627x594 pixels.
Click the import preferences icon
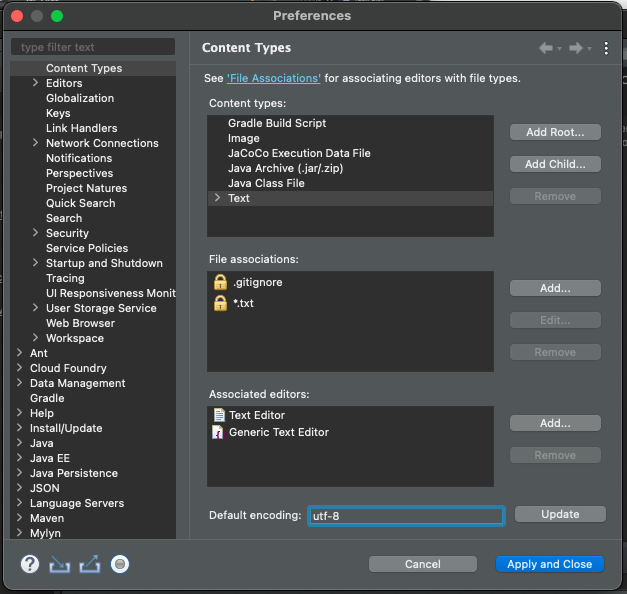pos(60,564)
